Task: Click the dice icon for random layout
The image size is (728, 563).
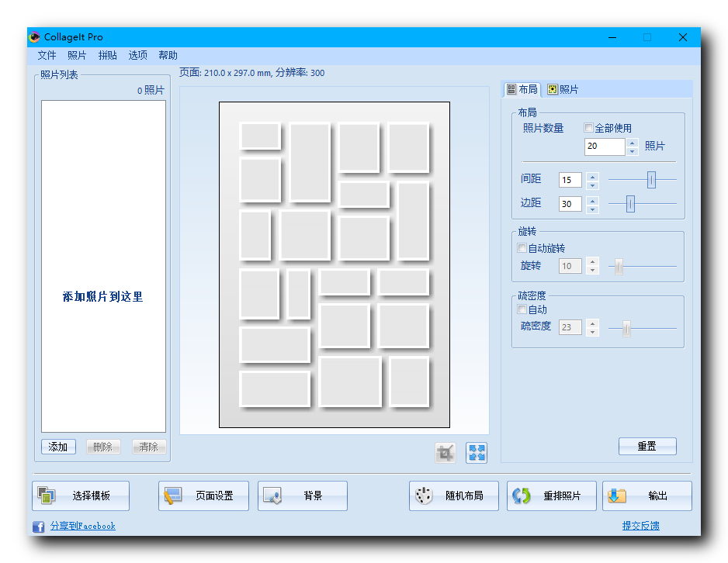Action: click(x=424, y=496)
